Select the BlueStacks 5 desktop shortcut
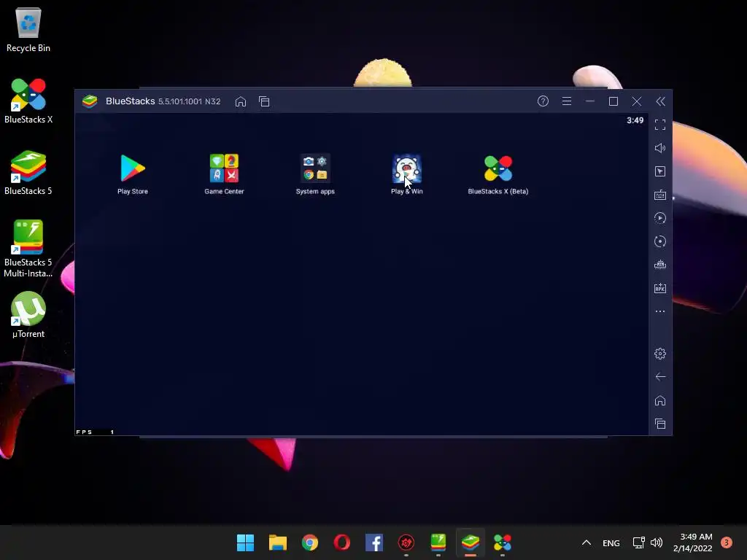Viewport: 747px width, 560px height. (x=28, y=172)
